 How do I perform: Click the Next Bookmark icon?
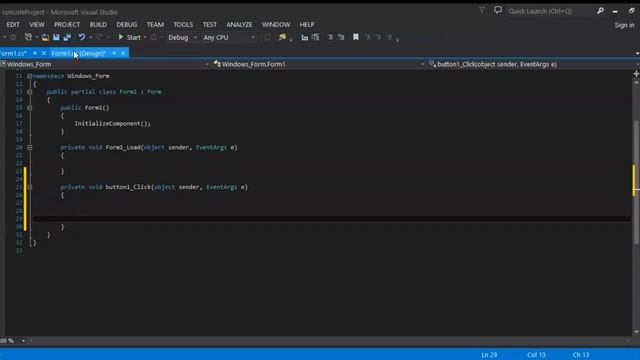[x=378, y=37]
